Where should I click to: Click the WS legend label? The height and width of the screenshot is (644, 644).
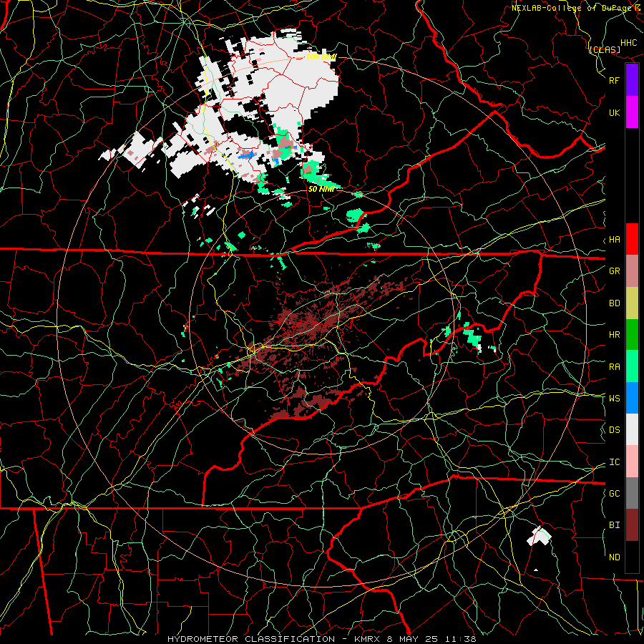click(615, 399)
